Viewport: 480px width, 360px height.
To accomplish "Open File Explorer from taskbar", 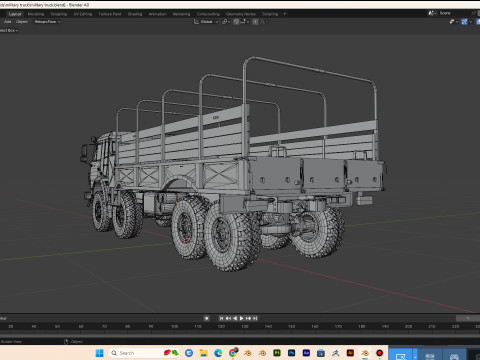I will (204, 353).
